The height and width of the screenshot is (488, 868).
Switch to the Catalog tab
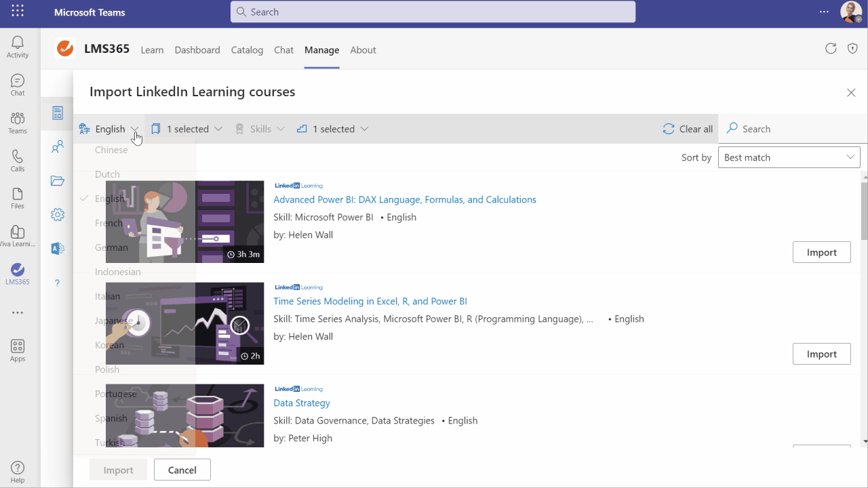[247, 50]
